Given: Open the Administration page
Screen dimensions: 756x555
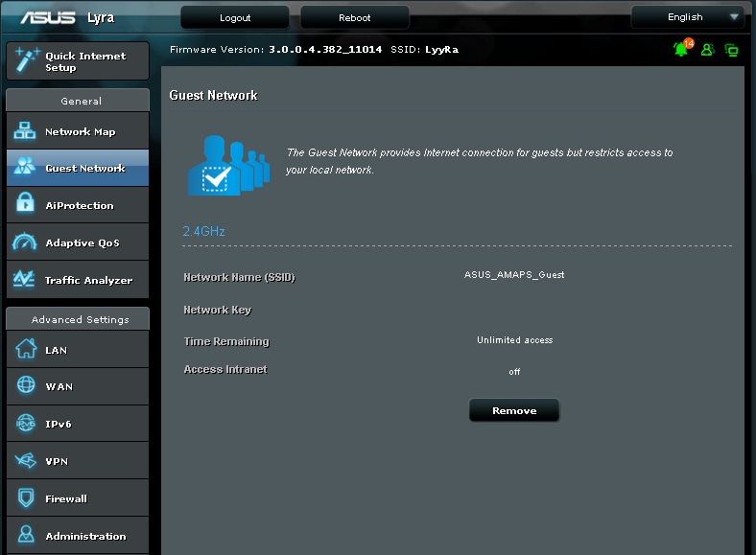Looking at the screenshot, I should (x=84, y=536).
